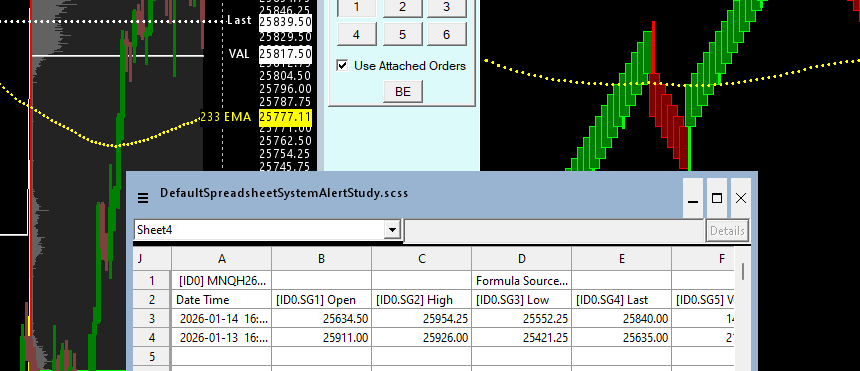Viewport: 860px width, 371px height.
Task: Click the BE break-even button
Action: point(403,92)
